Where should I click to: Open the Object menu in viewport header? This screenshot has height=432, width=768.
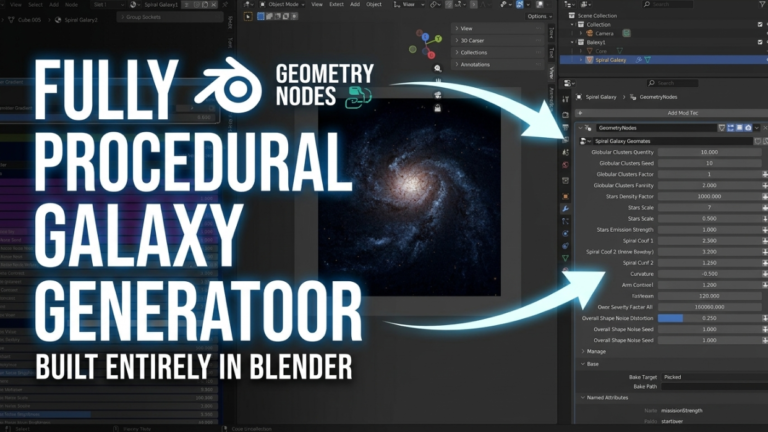pyautogui.click(x=374, y=4)
